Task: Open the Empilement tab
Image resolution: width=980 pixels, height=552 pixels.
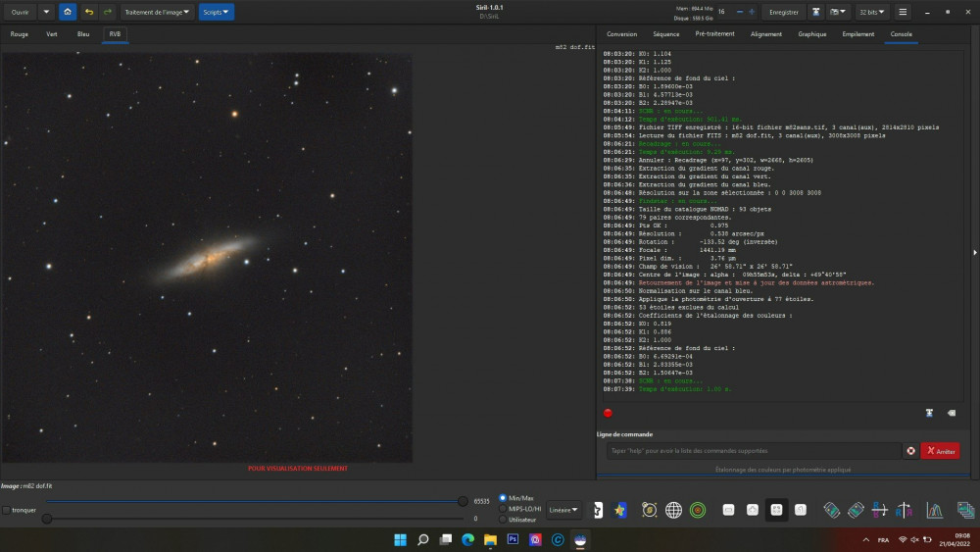Action: [858, 34]
